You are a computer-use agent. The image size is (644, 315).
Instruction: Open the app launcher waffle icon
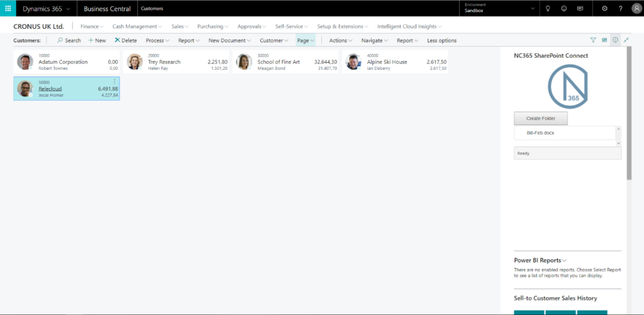[x=8, y=8]
